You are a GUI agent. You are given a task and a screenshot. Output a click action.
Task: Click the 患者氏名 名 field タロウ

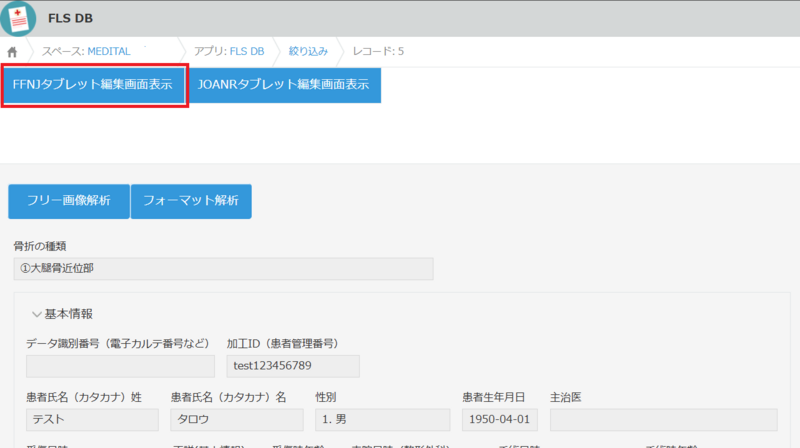pyautogui.click(x=237, y=419)
